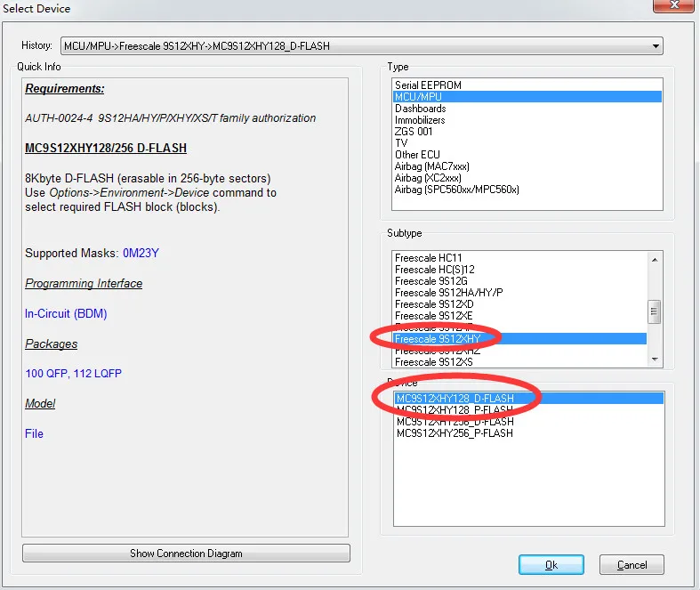Screen dimensions: 700x590
Task: Select Freescale 9S12XHY subtype
Action: click(x=519, y=339)
